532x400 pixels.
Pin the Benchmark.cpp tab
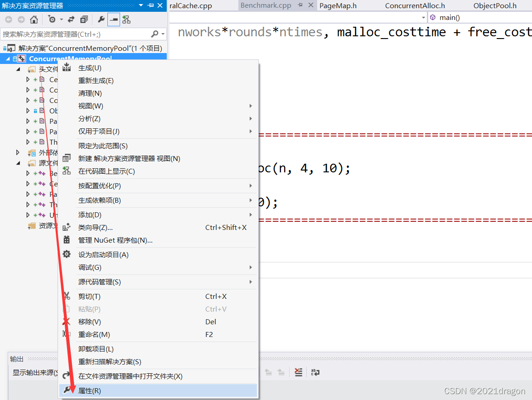[x=300, y=5]
